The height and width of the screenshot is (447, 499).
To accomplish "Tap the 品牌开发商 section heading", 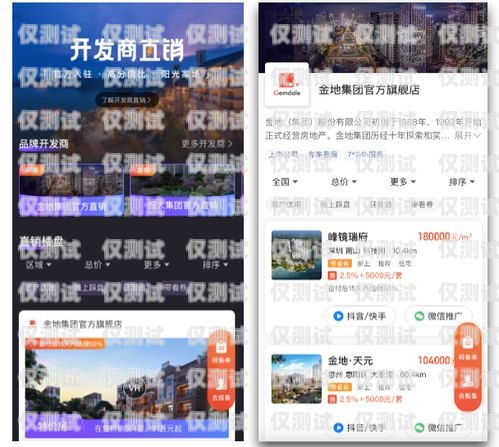I will click(44, 144).
